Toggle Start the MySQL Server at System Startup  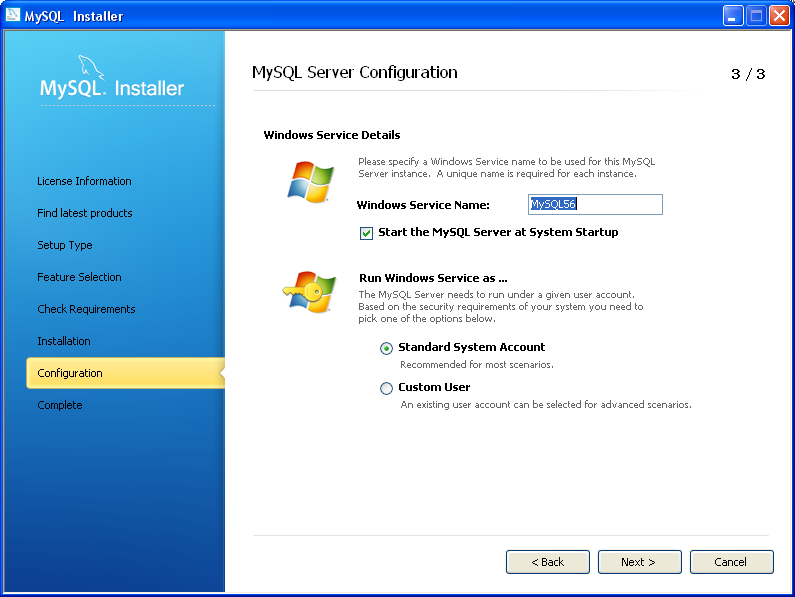pos(366,233)
